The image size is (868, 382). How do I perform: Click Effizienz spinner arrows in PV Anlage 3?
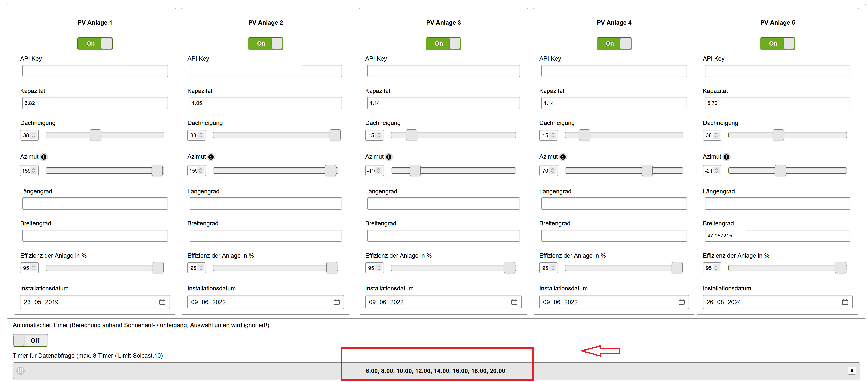[x=379, y=268]
